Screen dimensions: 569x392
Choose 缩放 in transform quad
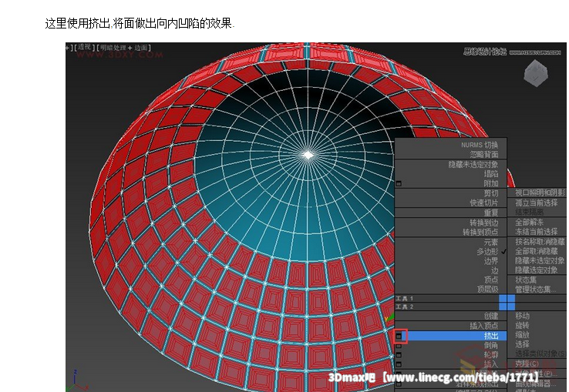tap(523, 335)
